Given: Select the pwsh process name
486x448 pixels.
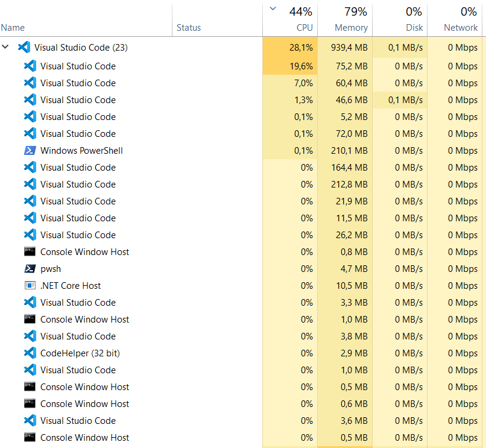Looking at the screenshot, I should pyautogui.click(x=51, y=269).
